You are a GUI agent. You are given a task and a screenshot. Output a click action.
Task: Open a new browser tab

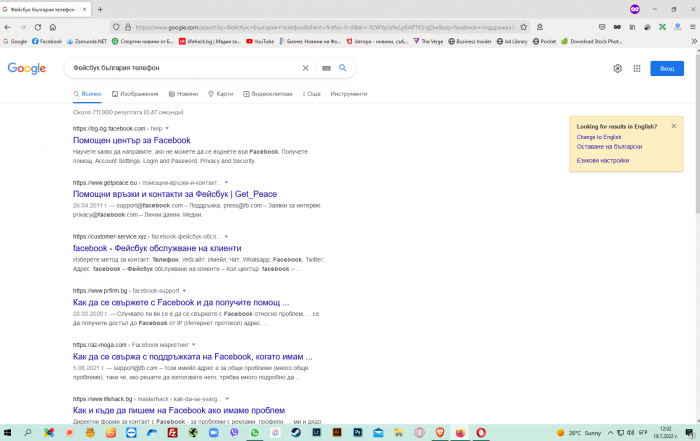pyautogui.click(x=100, y=9)
